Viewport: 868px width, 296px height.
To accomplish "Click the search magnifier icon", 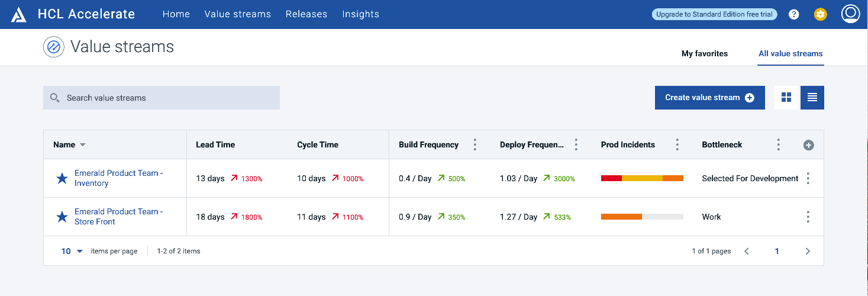I will [54, 98].
